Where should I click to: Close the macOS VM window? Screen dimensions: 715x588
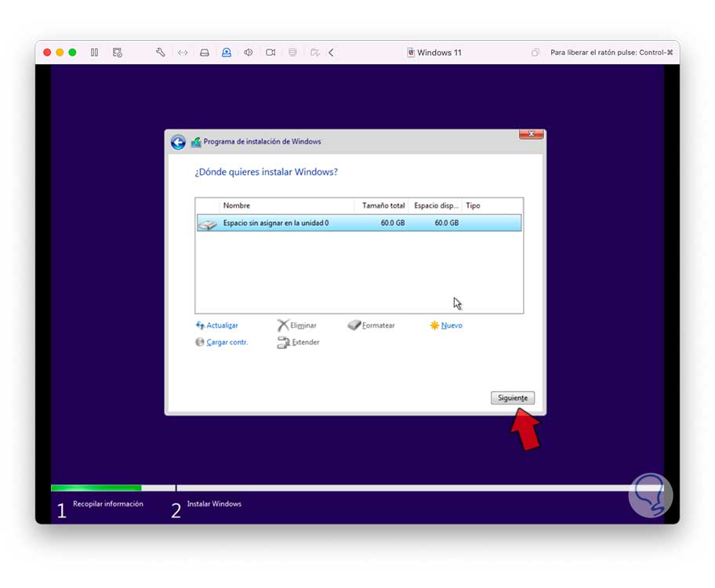pos(47,53)
